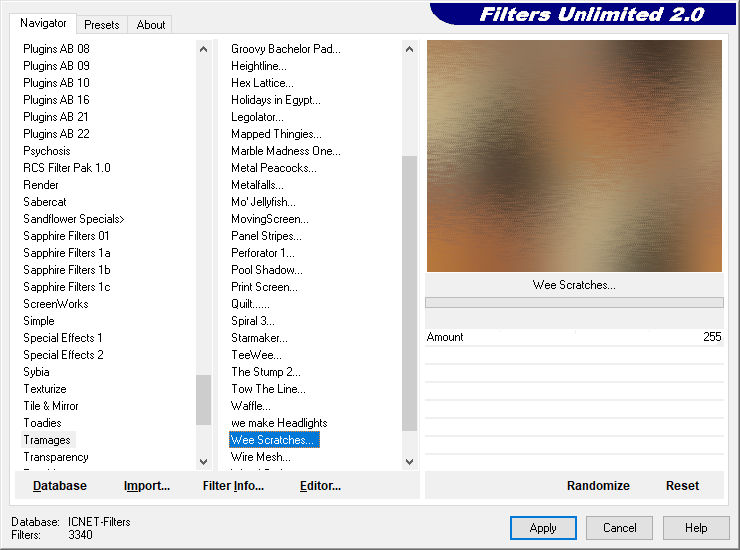This screenshot has height=550, width=740.
Task: Select the Transparency category
Action: click(56, 457)
